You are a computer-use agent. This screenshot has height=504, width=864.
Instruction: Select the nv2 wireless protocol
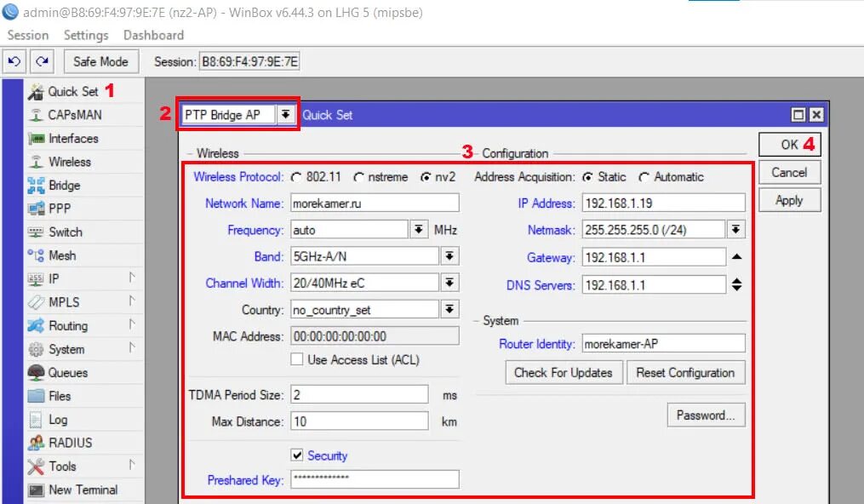click(x=426, y=177)
